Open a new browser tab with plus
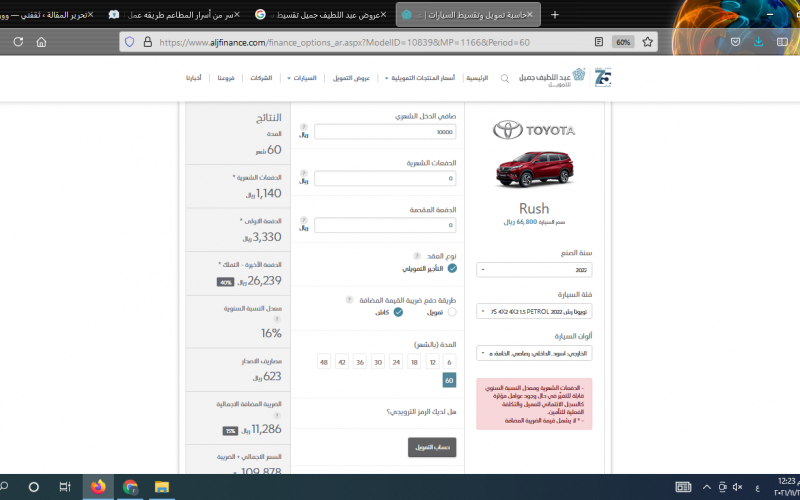This screenshot has height=500, width=800. tap(555, 15)
